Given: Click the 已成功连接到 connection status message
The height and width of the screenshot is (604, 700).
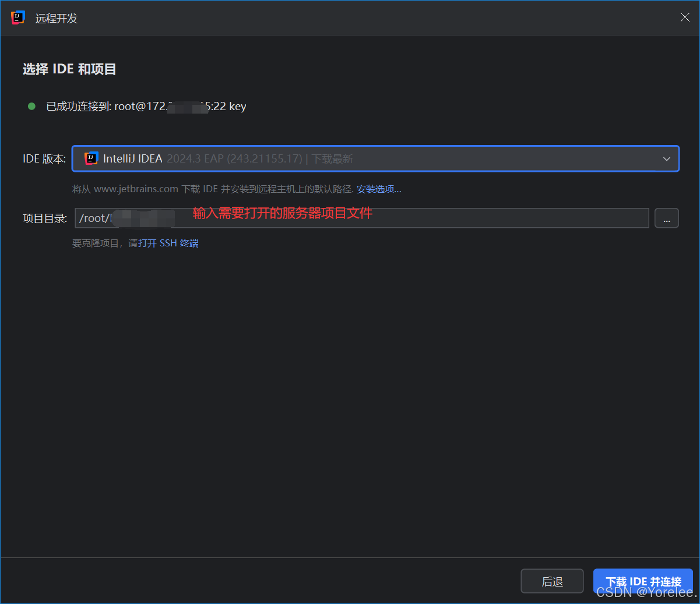Looking at the screenshot, I should (x=146, y=106).
